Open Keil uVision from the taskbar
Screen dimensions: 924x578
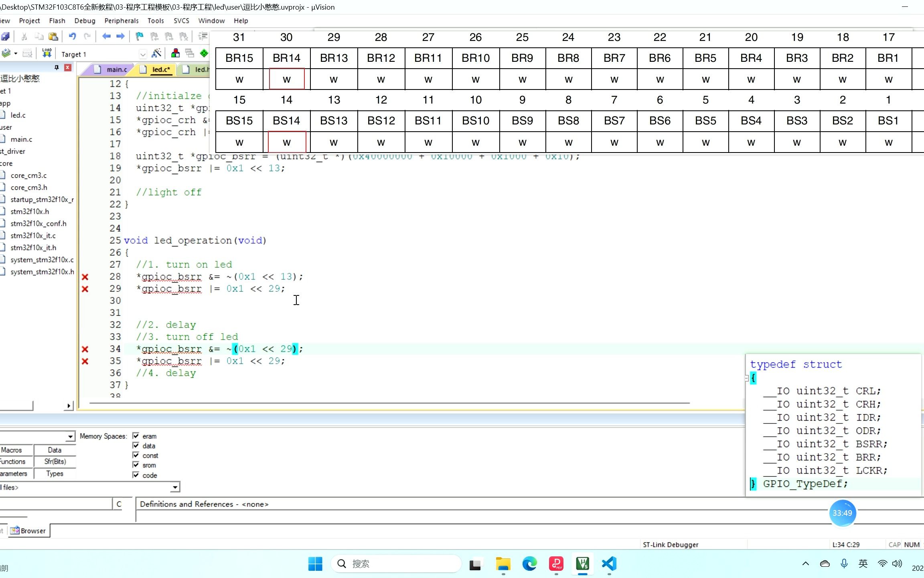point(582,564)
